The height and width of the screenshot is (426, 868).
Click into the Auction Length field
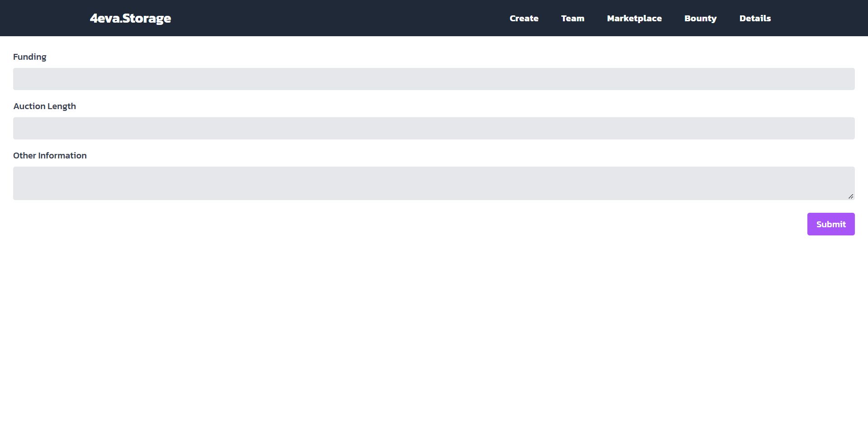(x=434, y=128)
